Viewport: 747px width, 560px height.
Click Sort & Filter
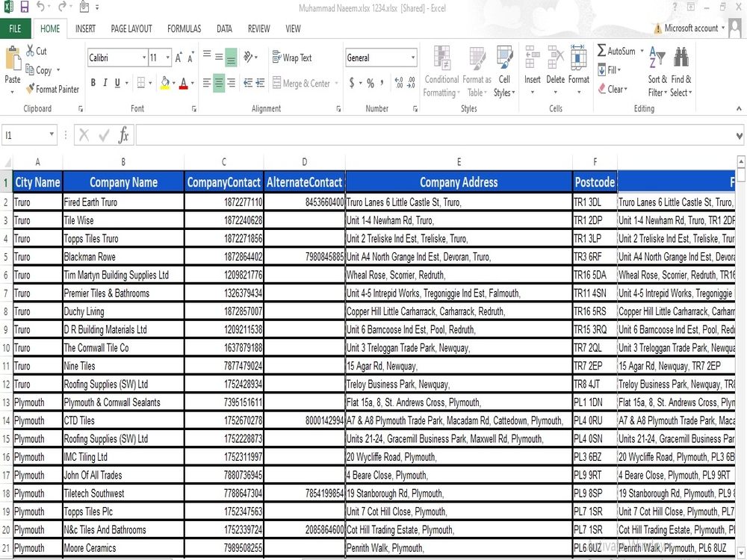[657, 72]
